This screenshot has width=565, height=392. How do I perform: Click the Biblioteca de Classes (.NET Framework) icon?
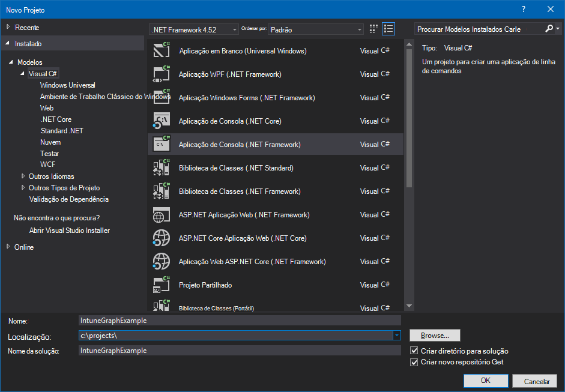[162, 191]
